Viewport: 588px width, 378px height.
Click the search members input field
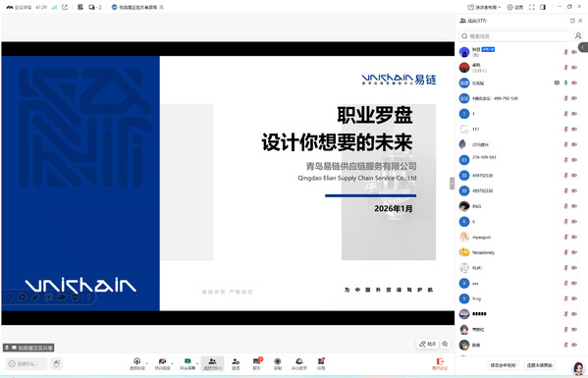point(514,36)
